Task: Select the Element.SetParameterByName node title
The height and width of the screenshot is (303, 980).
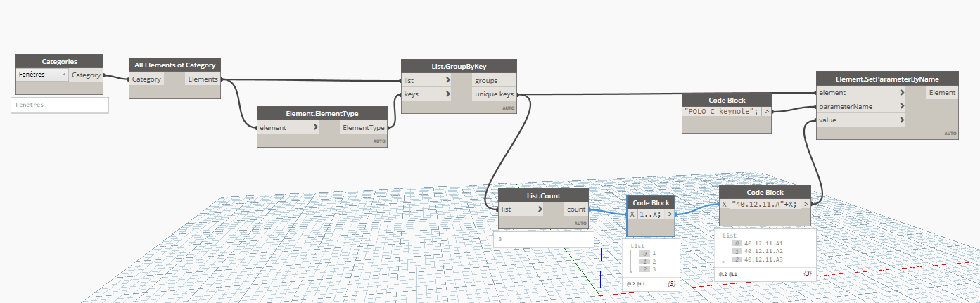Action: coord(887,78)
